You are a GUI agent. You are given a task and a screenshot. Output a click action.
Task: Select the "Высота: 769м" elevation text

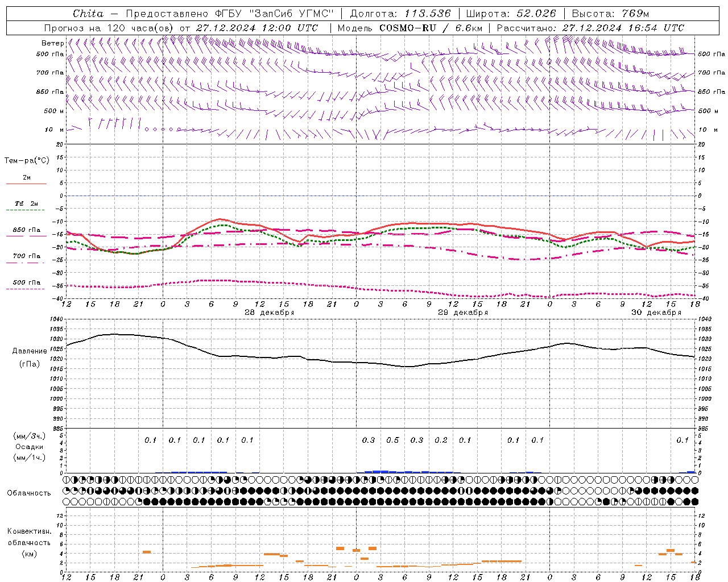click(x=610, y=14)
